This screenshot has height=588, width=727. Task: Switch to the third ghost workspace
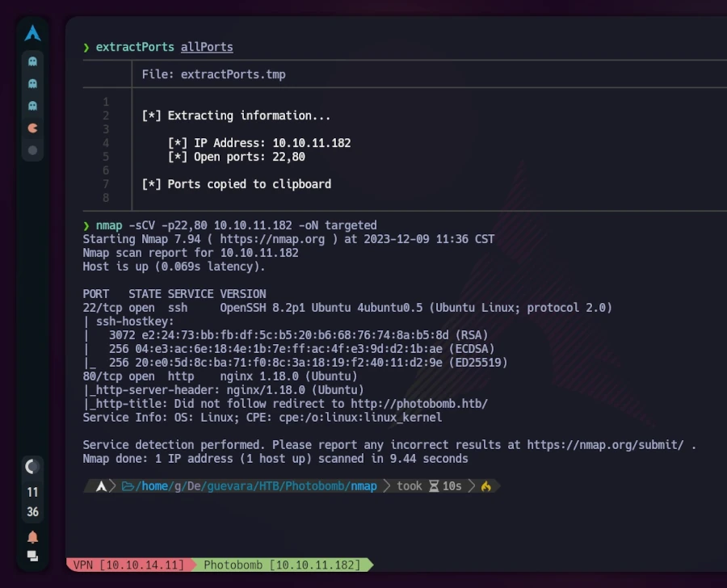pos(32,106)
